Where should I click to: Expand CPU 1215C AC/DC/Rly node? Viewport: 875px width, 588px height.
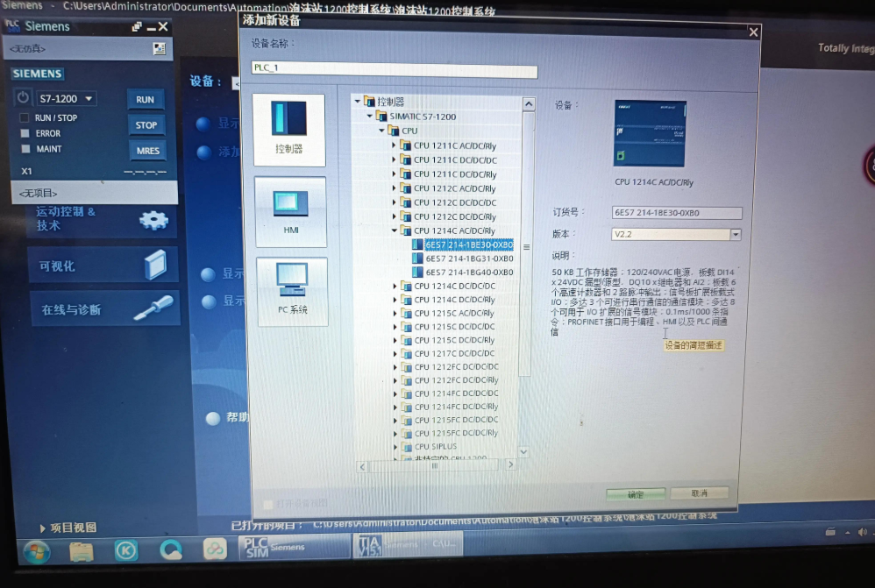click(395, 313)
